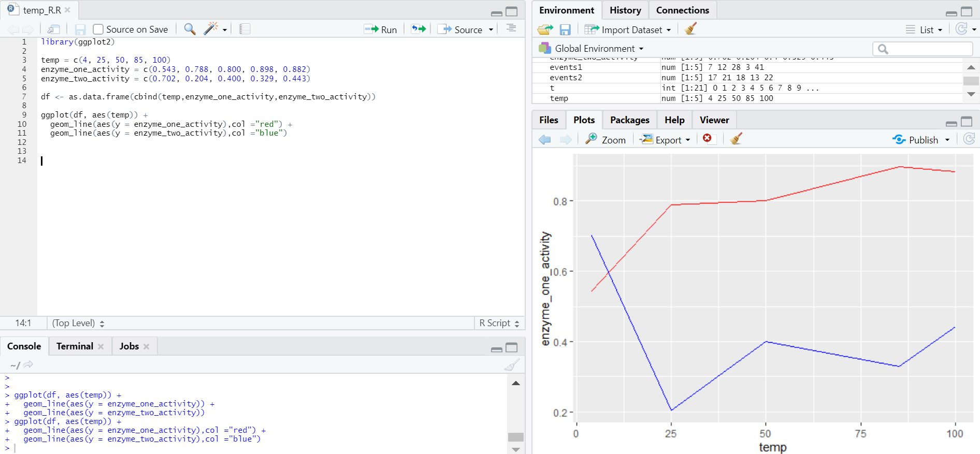980x454 pixels.
Task: Click the cursor position 14:1 indicator
Action: [23, 323]
